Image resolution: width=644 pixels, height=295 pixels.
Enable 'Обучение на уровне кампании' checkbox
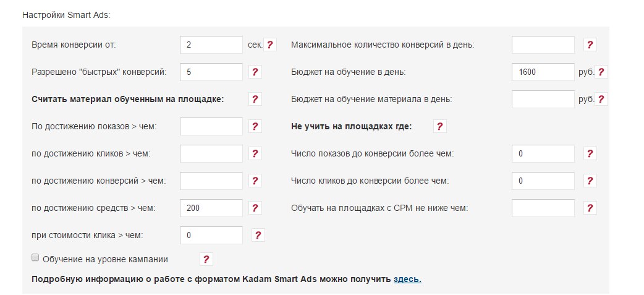point(35,257)
